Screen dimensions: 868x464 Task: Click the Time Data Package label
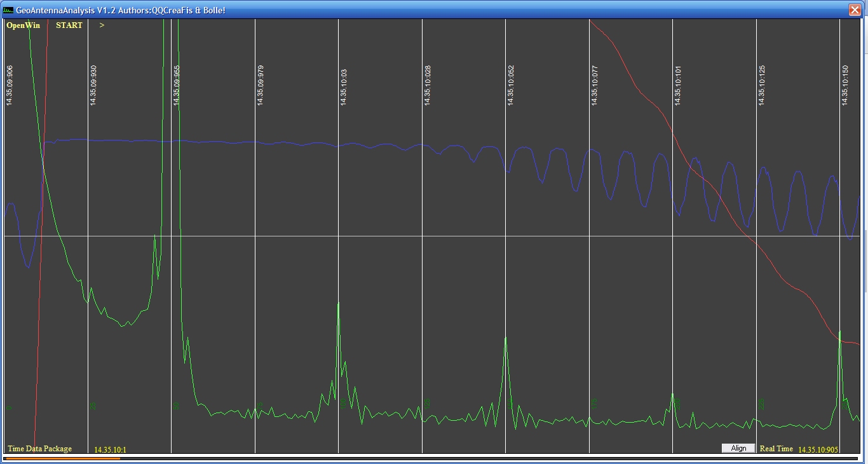point(39,449)
